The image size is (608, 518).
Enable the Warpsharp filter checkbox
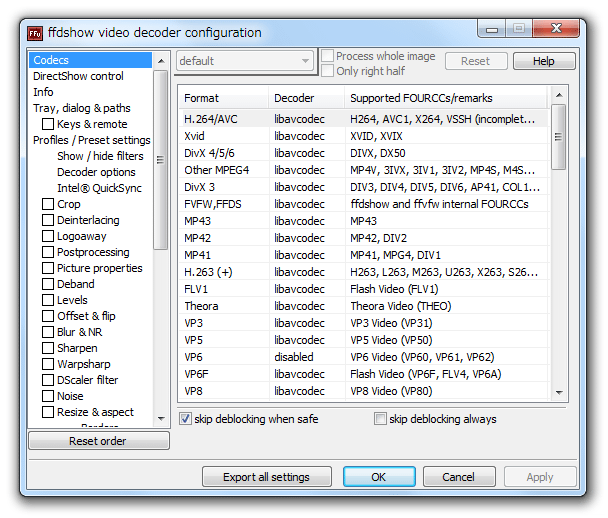coord(48,364)
